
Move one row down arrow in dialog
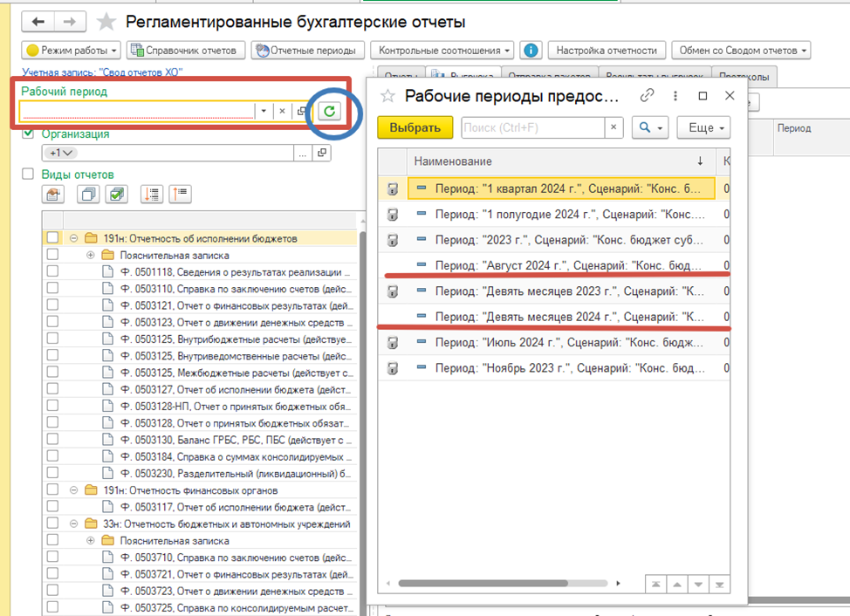pos(698,585)
